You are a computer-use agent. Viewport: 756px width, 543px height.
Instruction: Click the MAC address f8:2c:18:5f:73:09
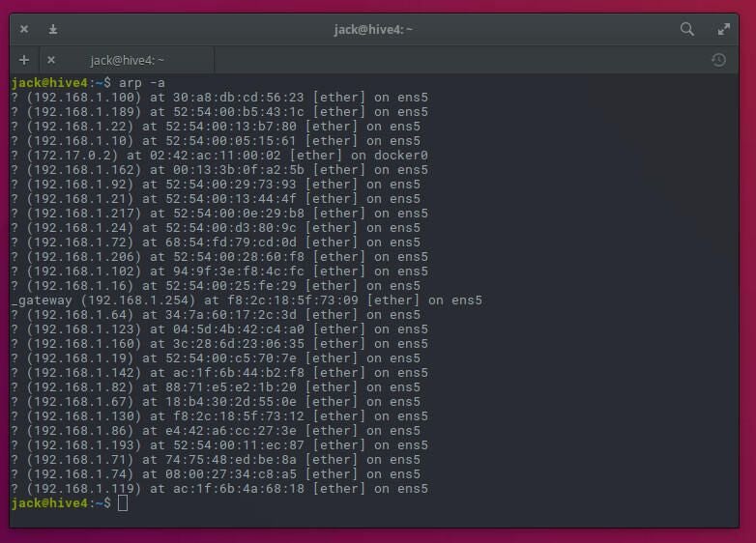tap(293, 300)
